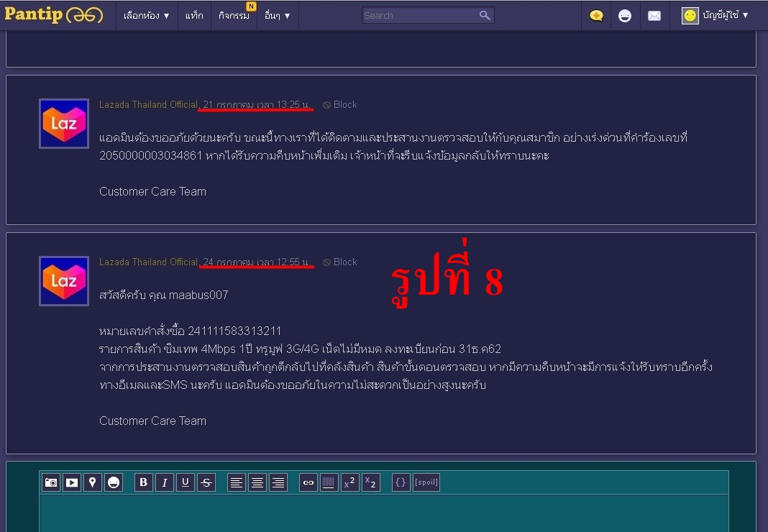Insert map location pin
The height and width of the screenshot is (532, 768).
93,482
